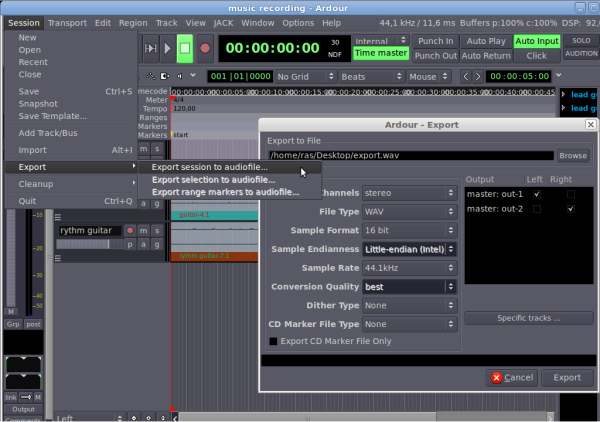600x422 pixels.
Task: Choose Export selection to audiofile
Action: [x=230, y=180]
